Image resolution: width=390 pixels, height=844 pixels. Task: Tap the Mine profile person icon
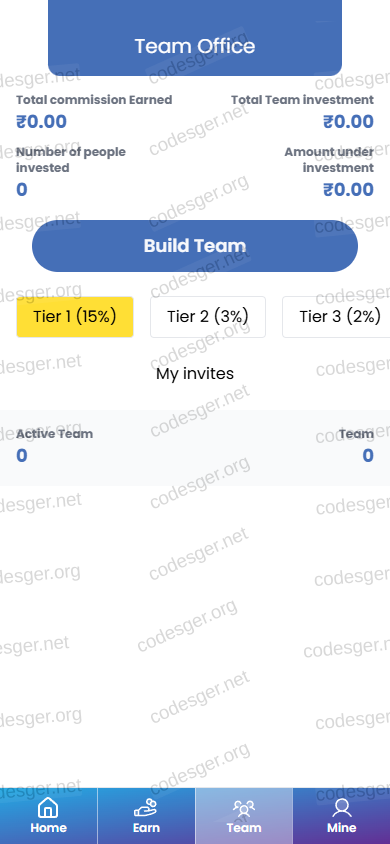click(x=342, y=808)
